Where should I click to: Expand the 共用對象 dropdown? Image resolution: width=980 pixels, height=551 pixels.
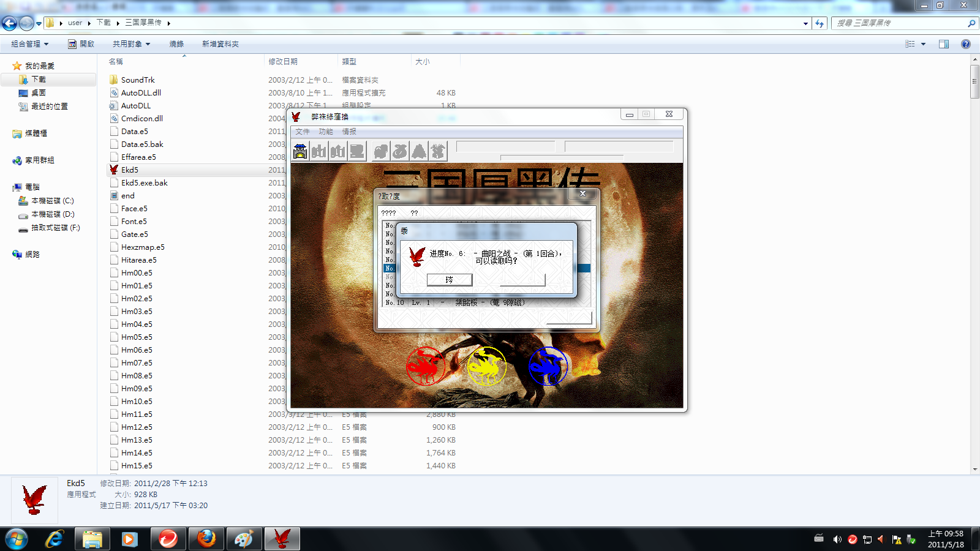click(131, 44)
